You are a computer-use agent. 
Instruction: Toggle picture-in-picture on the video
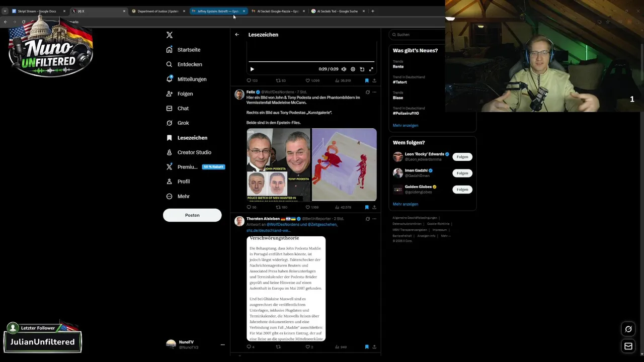tap(362, 69)
